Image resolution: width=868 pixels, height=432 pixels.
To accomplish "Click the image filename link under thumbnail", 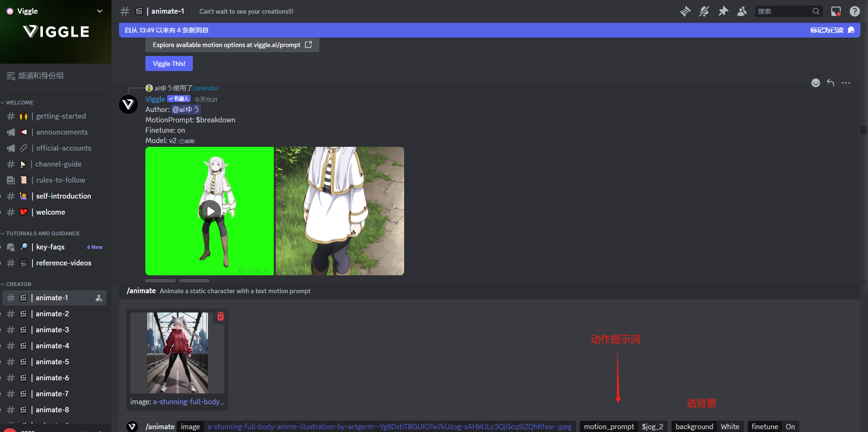I will [188, 402].
